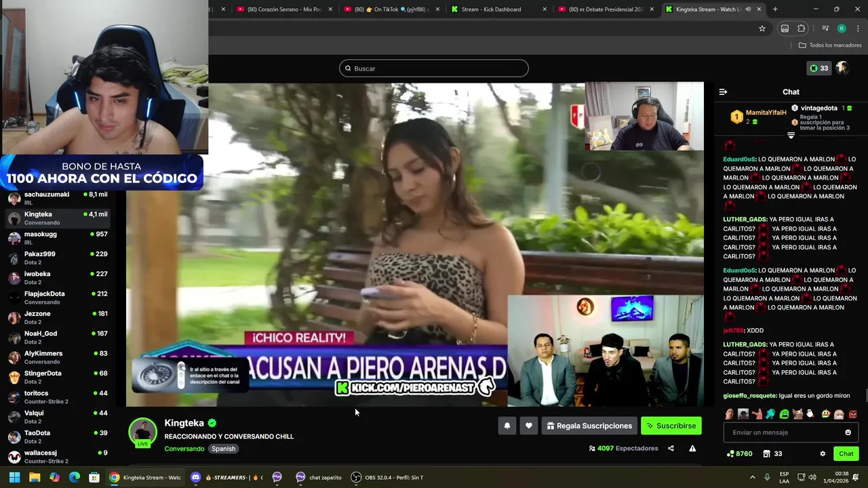Open Chrome three-dot menu
The image size is (868, 488).
(x=858, y=28)
